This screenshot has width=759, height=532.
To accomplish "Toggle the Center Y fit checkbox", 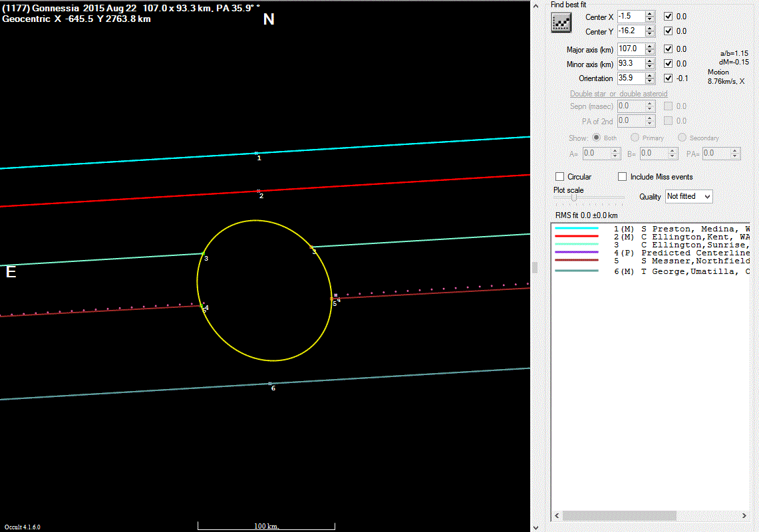I will point(668,31).
